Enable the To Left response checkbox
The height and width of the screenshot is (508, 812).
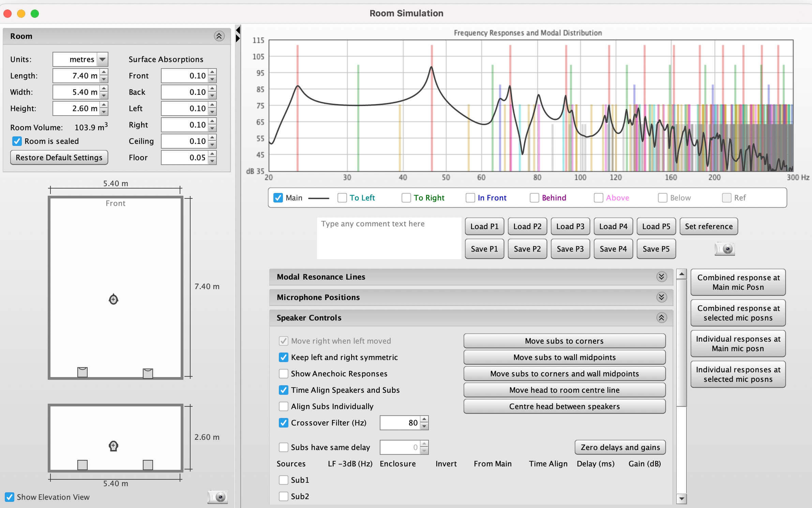(342, 198)
